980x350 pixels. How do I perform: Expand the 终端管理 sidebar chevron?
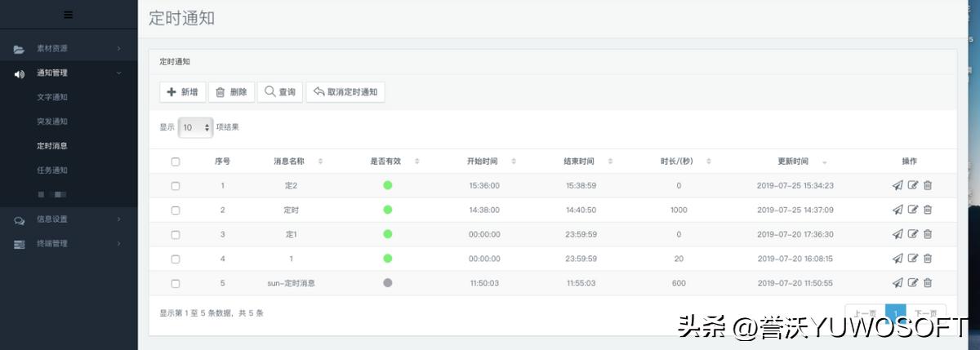click(x=118, y=243)
